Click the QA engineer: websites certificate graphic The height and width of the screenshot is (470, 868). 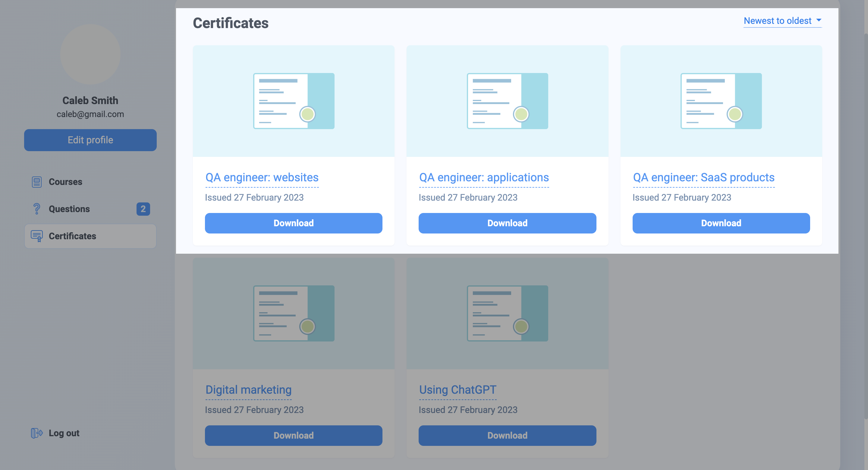tap(293, 101)
